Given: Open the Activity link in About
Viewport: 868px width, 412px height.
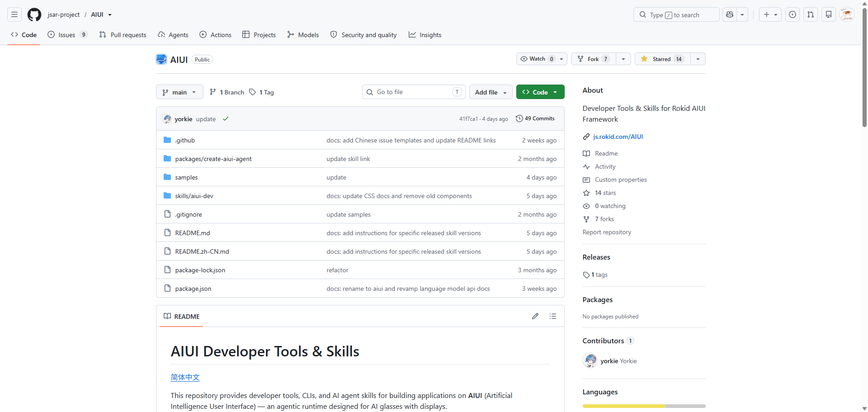Looking at the screenshot, I should [605, 166].
